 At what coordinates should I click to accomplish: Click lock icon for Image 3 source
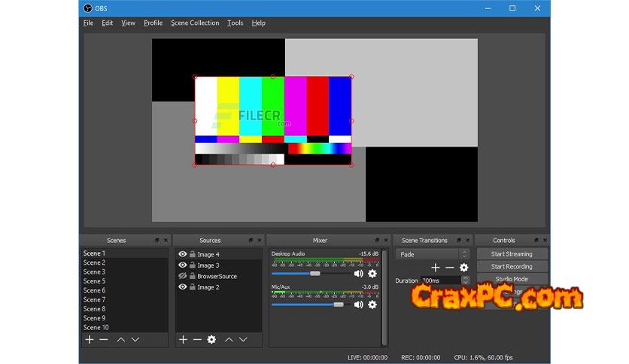click(192, 265)
